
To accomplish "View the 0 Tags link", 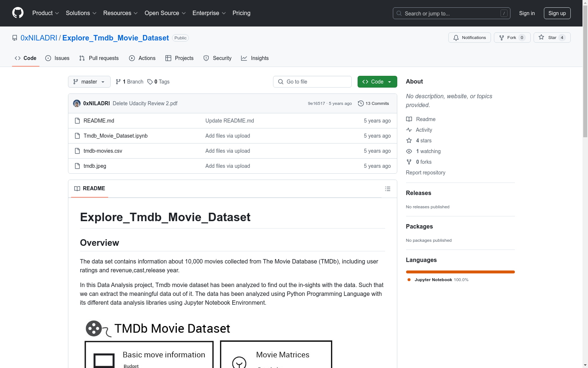I will point(158,82).
